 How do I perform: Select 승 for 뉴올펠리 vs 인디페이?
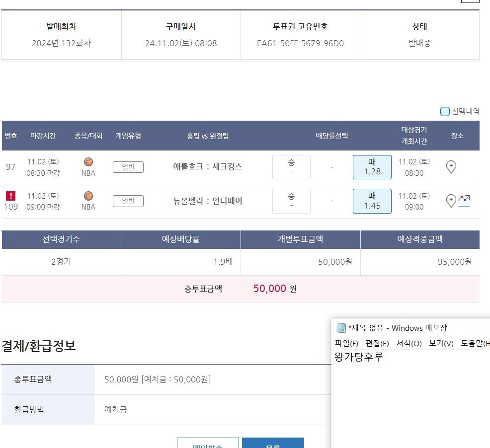click(x=291, y=201)
